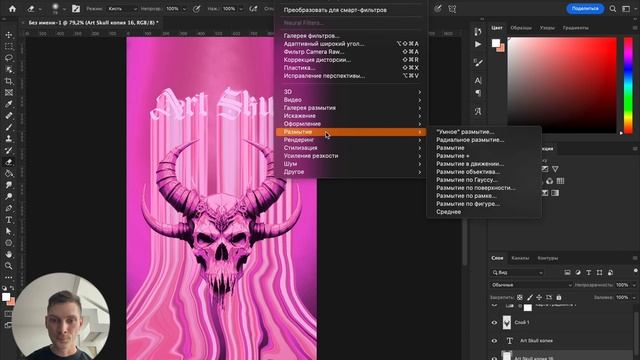Toggle visibility of Слой 1 layer
The width and height of the screenshot is (640, 360).
pos(494,322)
